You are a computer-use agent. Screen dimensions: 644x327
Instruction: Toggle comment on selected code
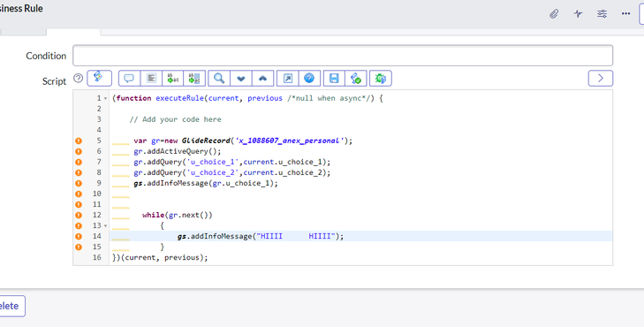pos(129,78)
